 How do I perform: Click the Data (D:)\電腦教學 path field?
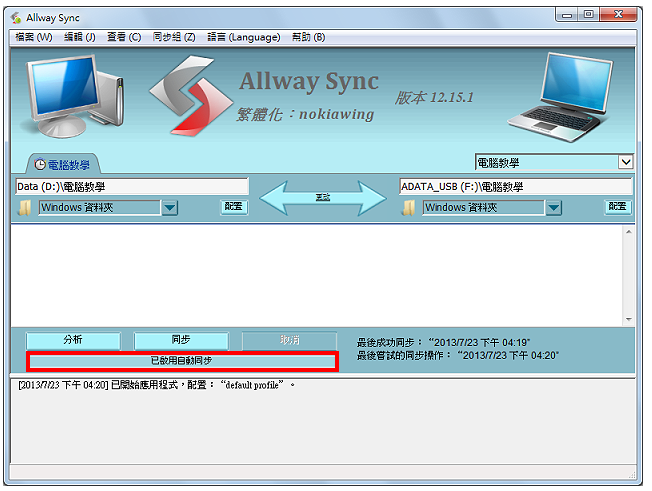[x=132, y=187]
